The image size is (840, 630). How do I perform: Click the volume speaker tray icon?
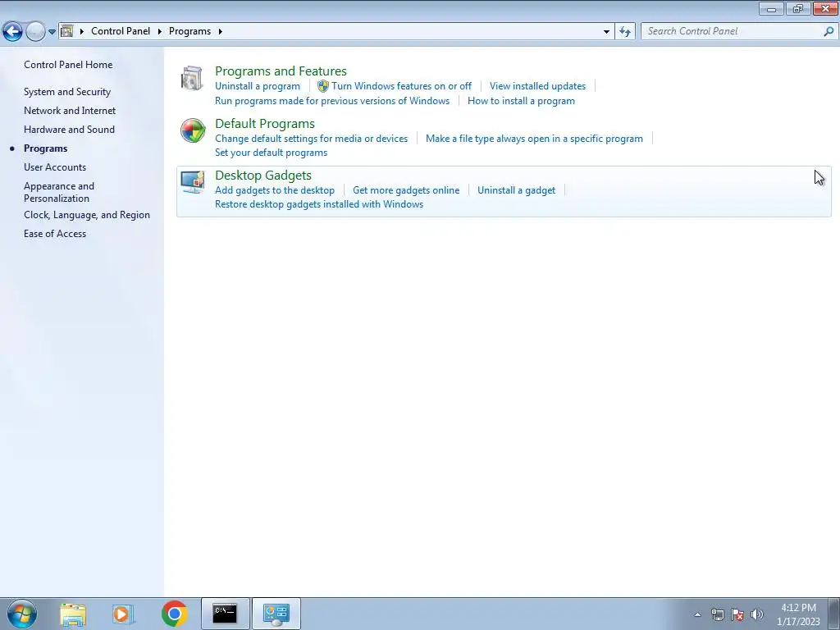point(757,614)
